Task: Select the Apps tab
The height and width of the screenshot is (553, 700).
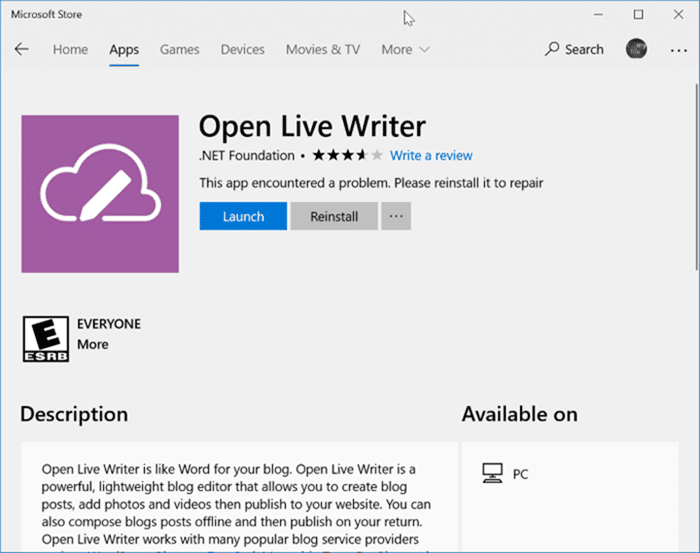Action: (x=124, y=50)
